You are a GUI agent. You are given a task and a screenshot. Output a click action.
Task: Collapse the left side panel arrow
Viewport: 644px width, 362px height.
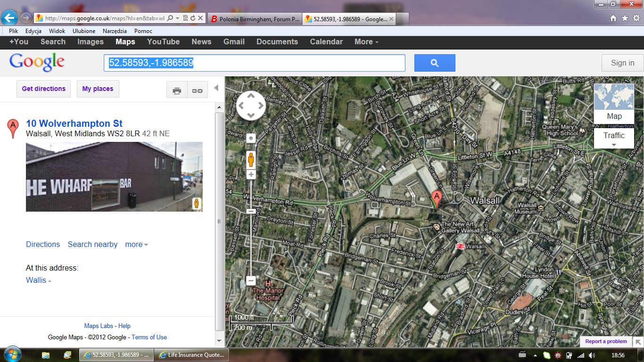tap(216, 88)
